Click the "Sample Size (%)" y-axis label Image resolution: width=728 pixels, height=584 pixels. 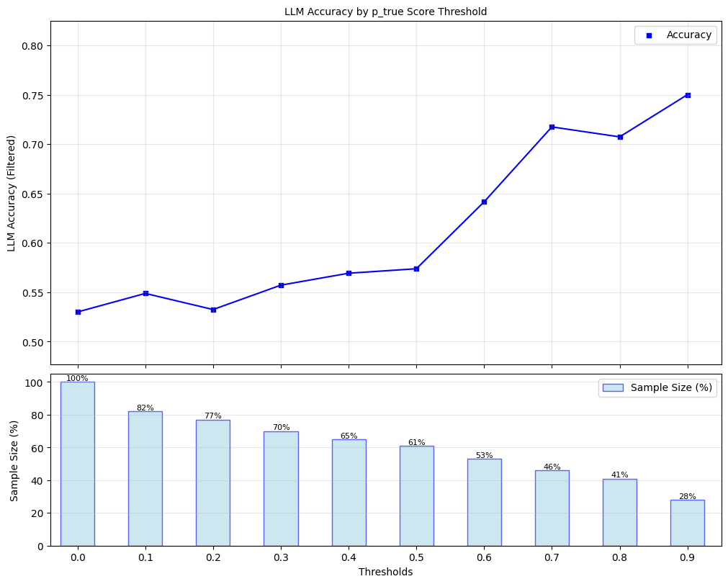[14, 459]
